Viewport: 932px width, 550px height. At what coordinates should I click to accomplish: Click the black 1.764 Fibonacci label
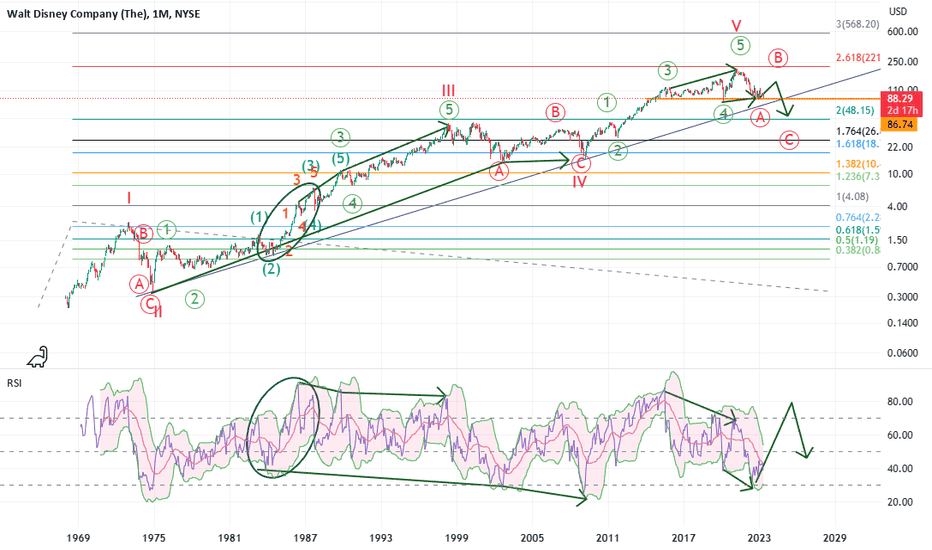coord(858,132)
